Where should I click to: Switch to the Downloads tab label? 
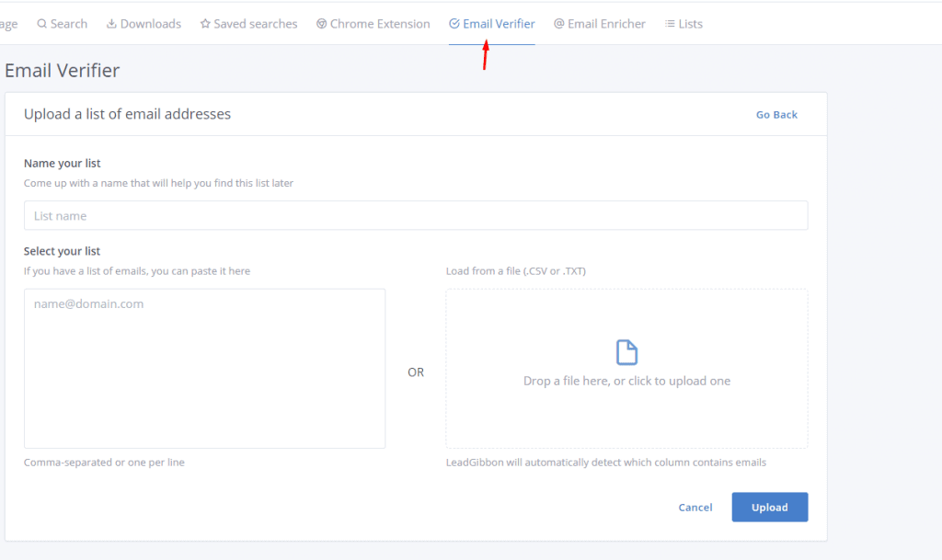click(151, 24)
